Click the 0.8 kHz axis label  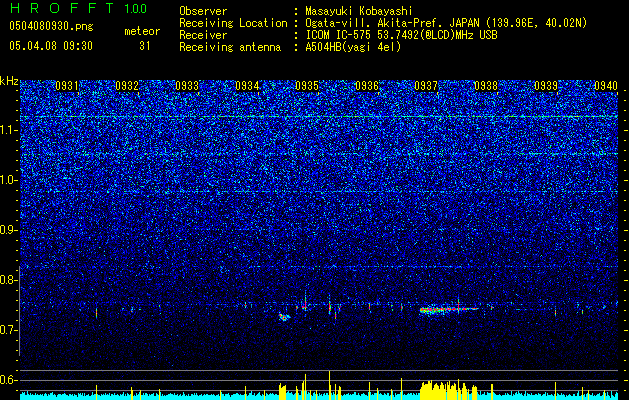pyautogui.click(x=9, y=280)
